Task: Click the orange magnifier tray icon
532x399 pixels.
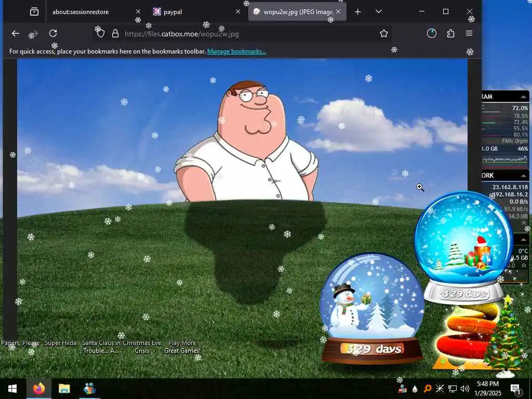Action: pos(428,389)
